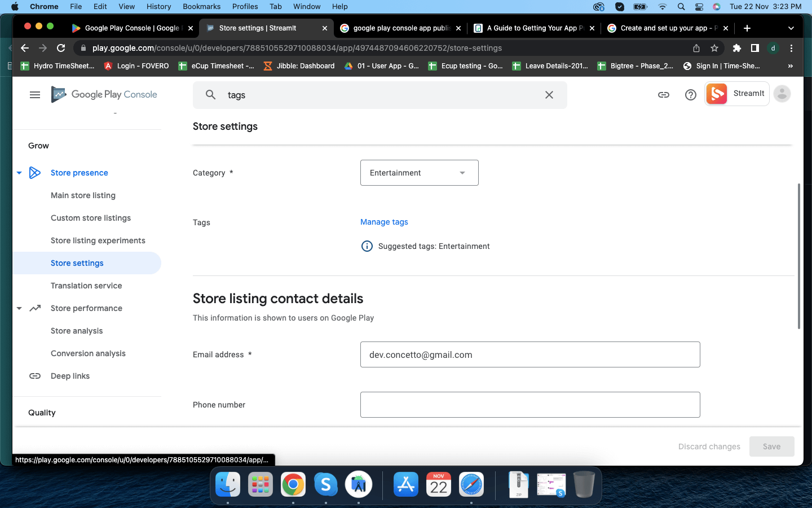Reload the page

coord(61,48)
